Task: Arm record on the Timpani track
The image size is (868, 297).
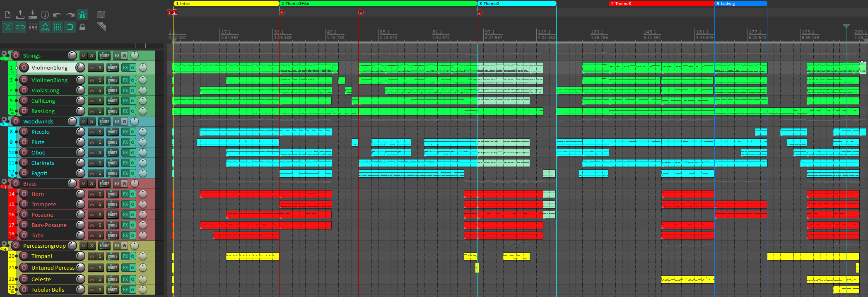Action: click(24, 256)
